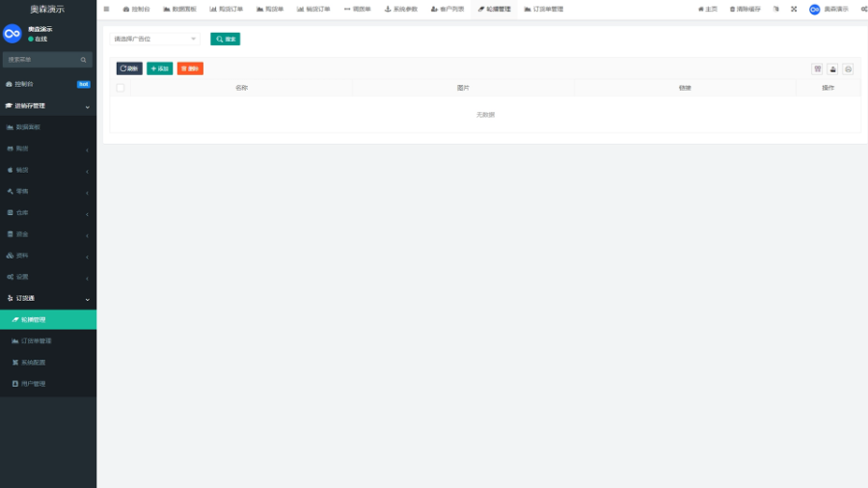The height and width of the screenshot is (488, 868).
Task: Expand the 仓库 sidebar submenu
Action: click(48, 212)
